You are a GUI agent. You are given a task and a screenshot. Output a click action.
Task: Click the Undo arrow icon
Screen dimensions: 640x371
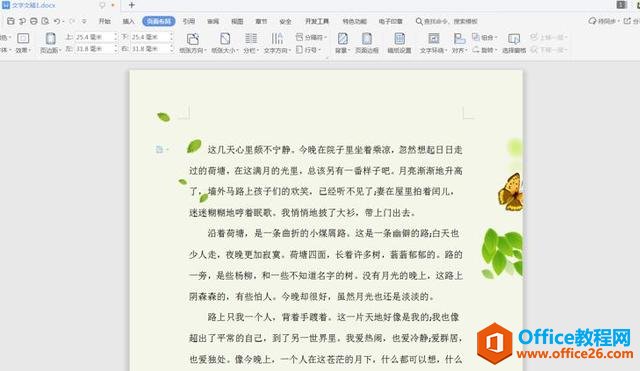tap(57, 21)
